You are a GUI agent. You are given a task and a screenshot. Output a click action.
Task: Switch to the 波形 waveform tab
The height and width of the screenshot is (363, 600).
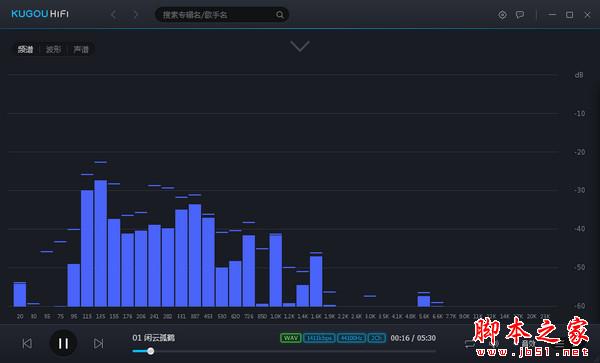(53, 49)
